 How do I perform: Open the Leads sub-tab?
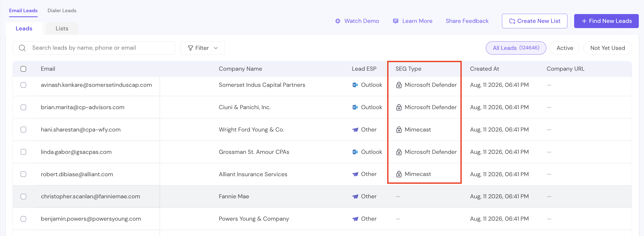[24, 29]
